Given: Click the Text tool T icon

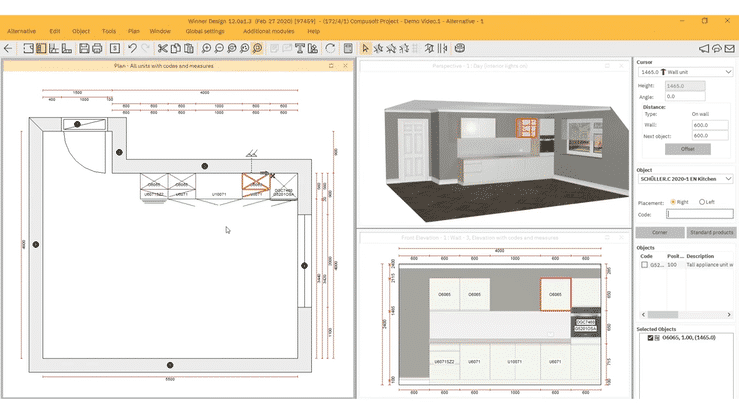Looking at the screenshot, I should (x=299, y=48).
